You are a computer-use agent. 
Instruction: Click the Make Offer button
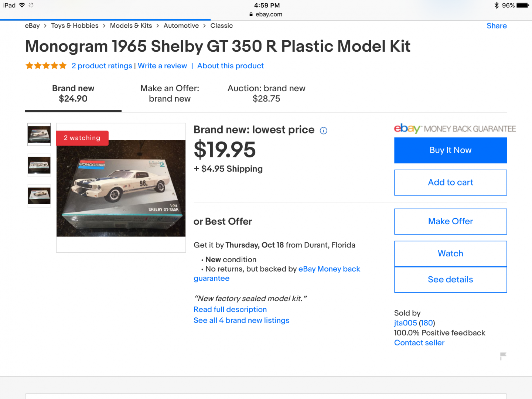pos(450,221)
